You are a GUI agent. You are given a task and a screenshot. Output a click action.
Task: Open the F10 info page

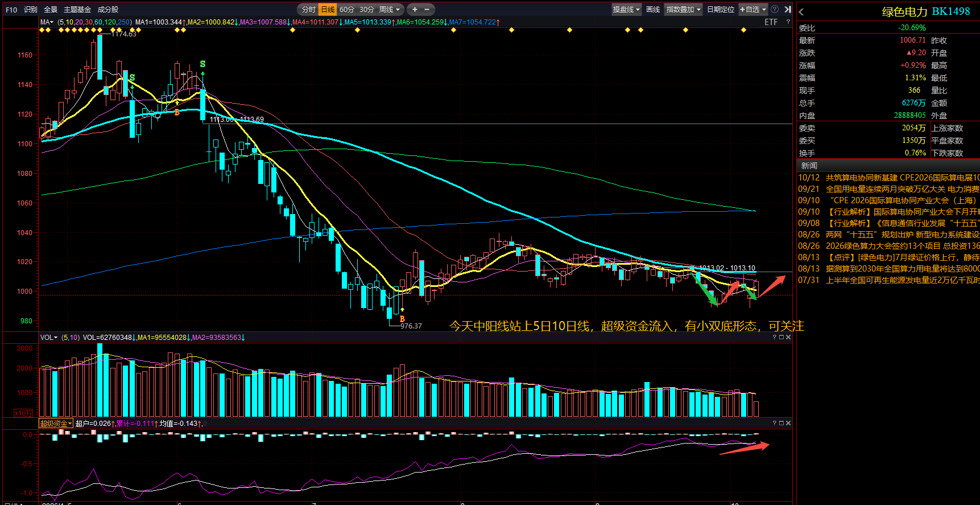(11, 10)
